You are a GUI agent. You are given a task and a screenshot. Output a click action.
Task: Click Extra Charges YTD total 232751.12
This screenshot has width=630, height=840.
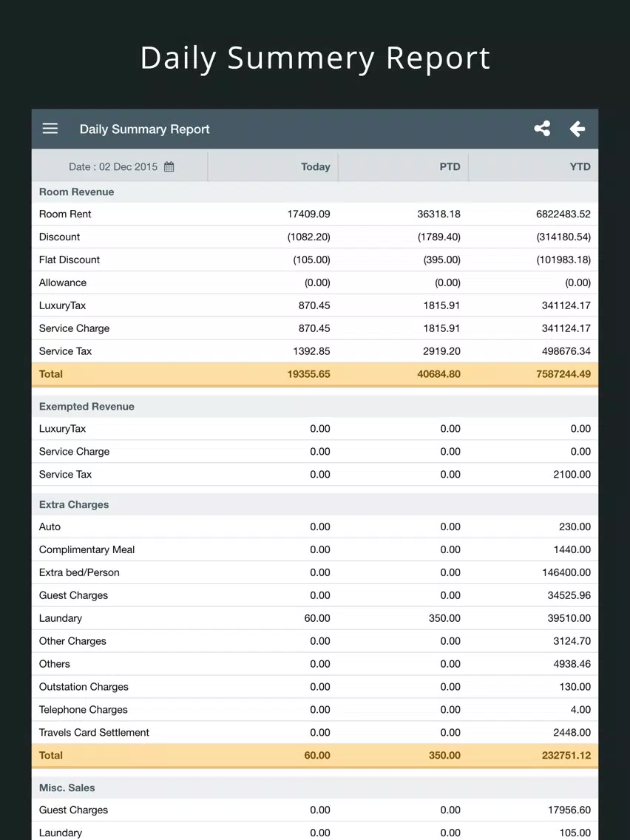(x=566, y=756)
